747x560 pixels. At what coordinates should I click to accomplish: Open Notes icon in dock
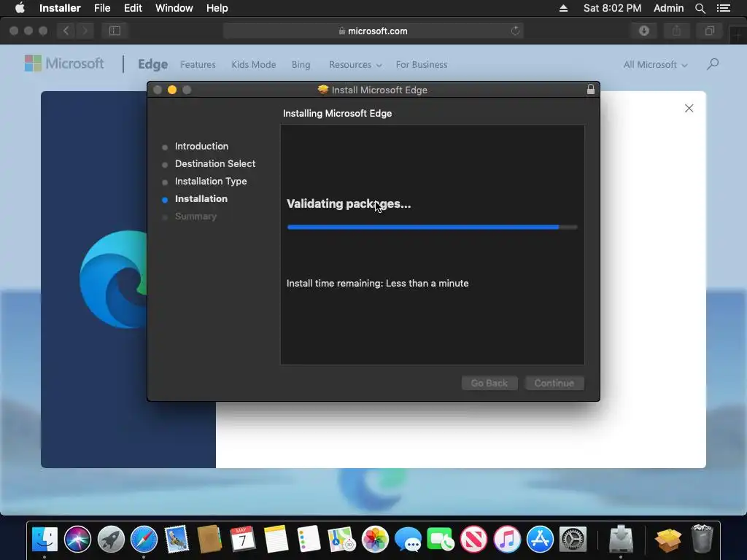click(x=276, y=540)
